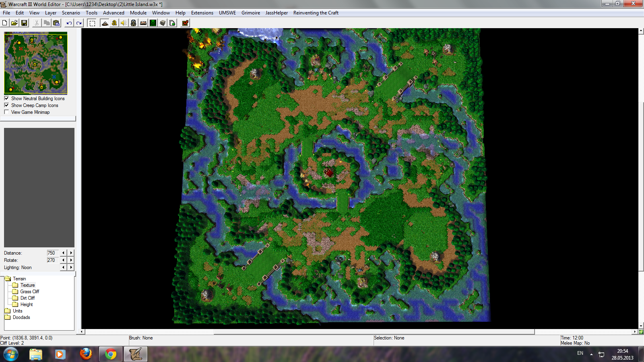Switch Lighting to previous with left arrow
The image size is (644, 362).
pyautogui.click(x=63, y=267)
